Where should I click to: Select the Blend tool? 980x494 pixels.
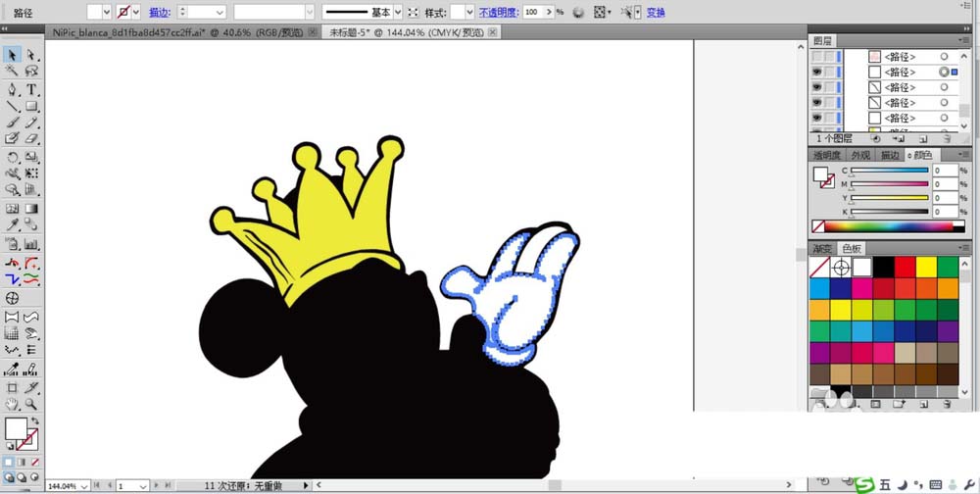(31, 224)
